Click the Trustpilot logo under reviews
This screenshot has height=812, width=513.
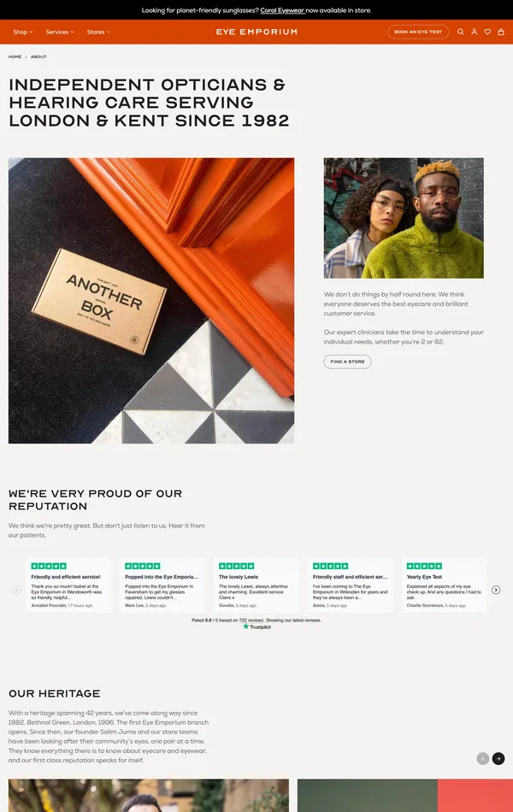click(256, 627)
